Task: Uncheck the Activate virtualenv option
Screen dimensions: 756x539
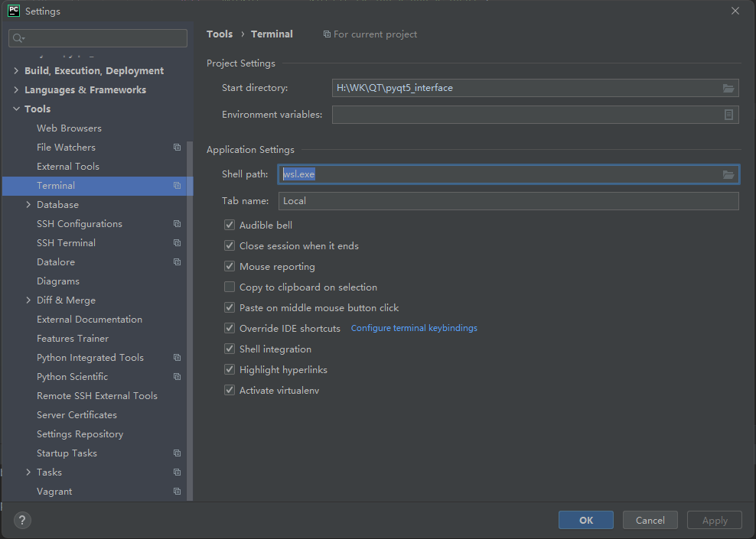Action: tap(230, 391)
